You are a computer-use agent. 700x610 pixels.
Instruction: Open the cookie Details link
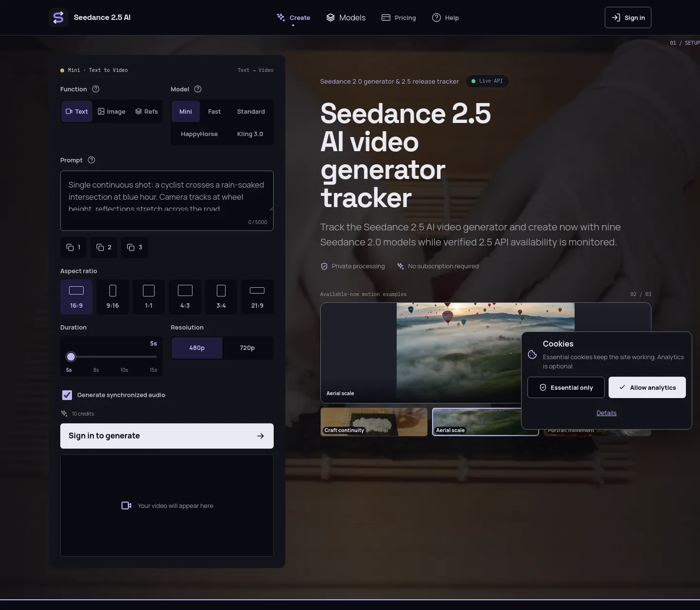(607, 413)
